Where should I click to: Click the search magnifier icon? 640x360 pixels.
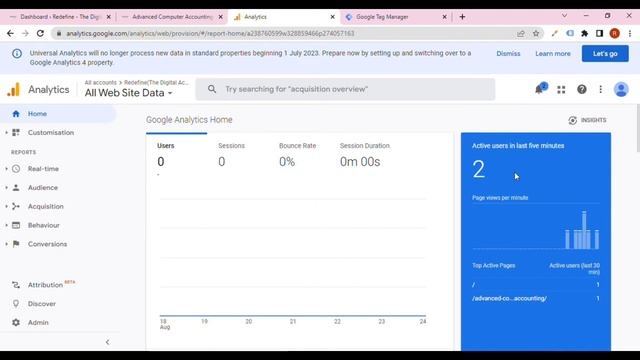pos(211,89)
